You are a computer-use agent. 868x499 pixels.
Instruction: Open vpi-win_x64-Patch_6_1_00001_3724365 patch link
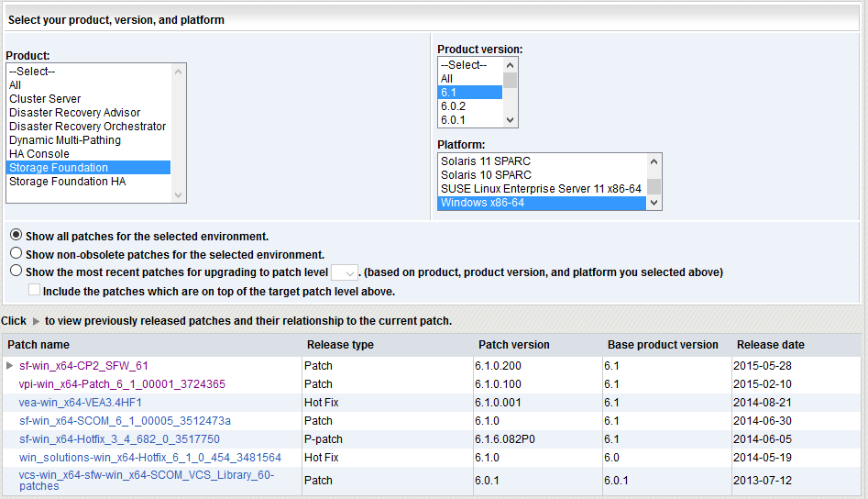(122, 384)
